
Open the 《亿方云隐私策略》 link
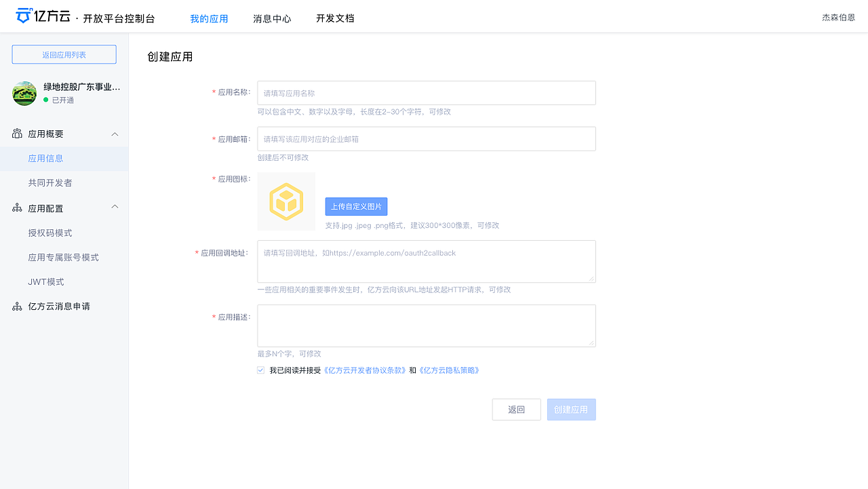point(448,370)
